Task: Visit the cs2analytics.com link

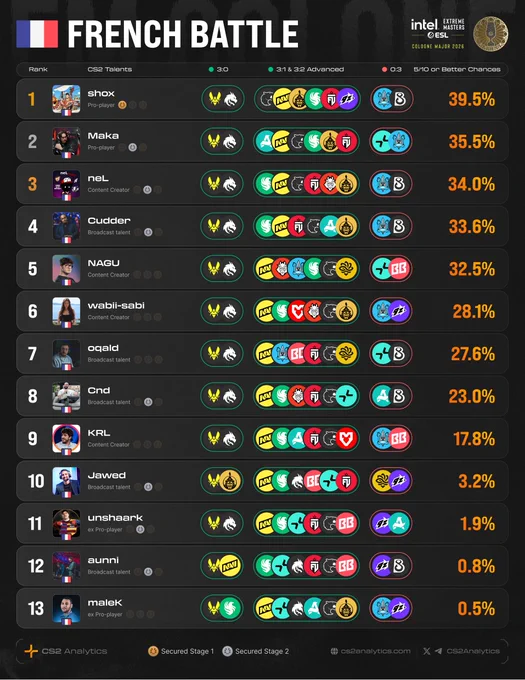Action: coord(375,651)
